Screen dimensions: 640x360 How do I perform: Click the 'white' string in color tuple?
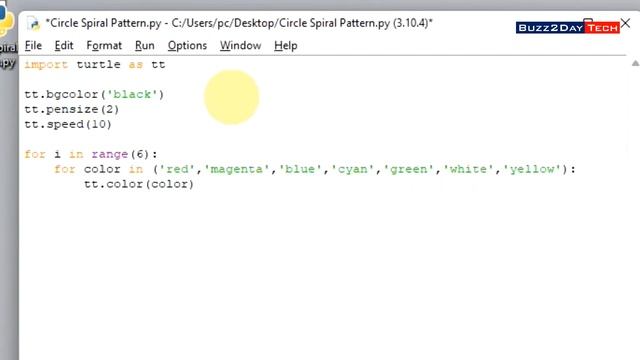click(x=468, y=169)
